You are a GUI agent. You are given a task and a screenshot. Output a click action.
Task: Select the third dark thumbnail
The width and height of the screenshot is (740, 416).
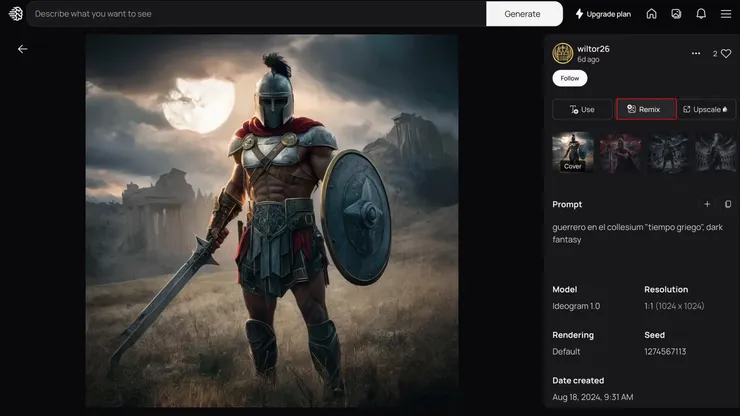(668, 152)
